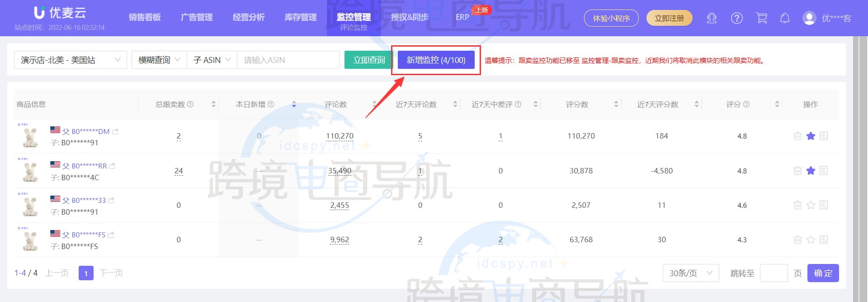Click the 确定 jump button
Screen dimensions: 868x302
(823, 273)
